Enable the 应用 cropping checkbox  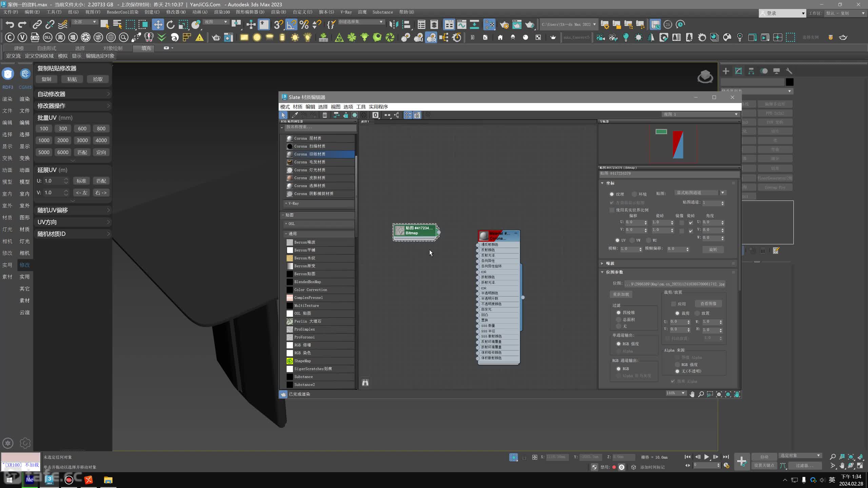[674, 304]
